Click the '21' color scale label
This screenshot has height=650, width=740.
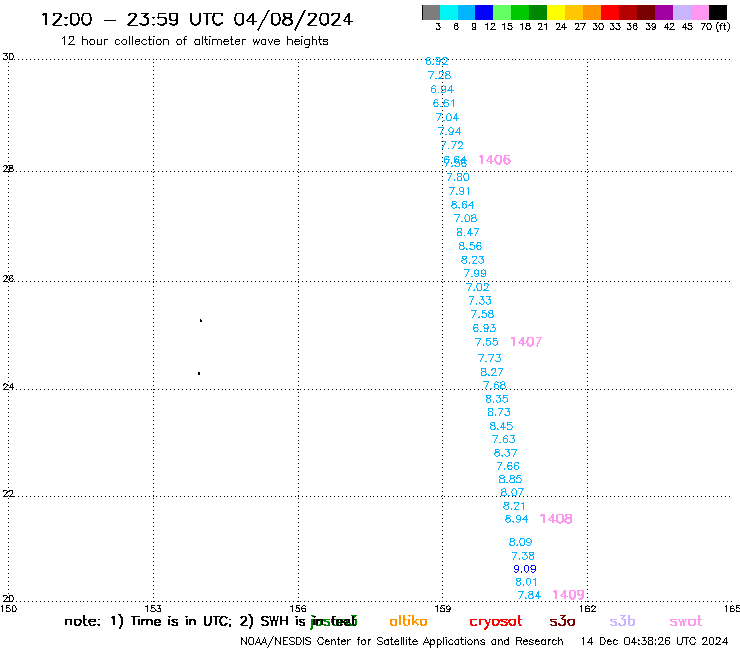tap(543, 27)
